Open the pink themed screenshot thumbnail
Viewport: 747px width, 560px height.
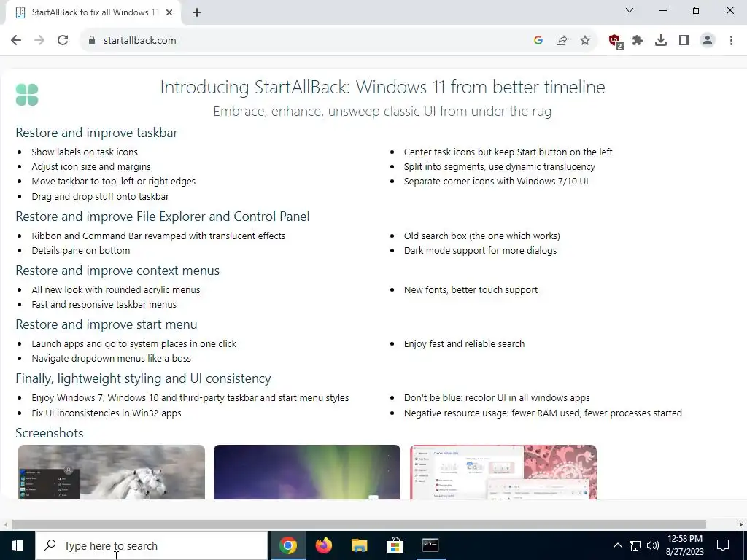pos(503,472)
